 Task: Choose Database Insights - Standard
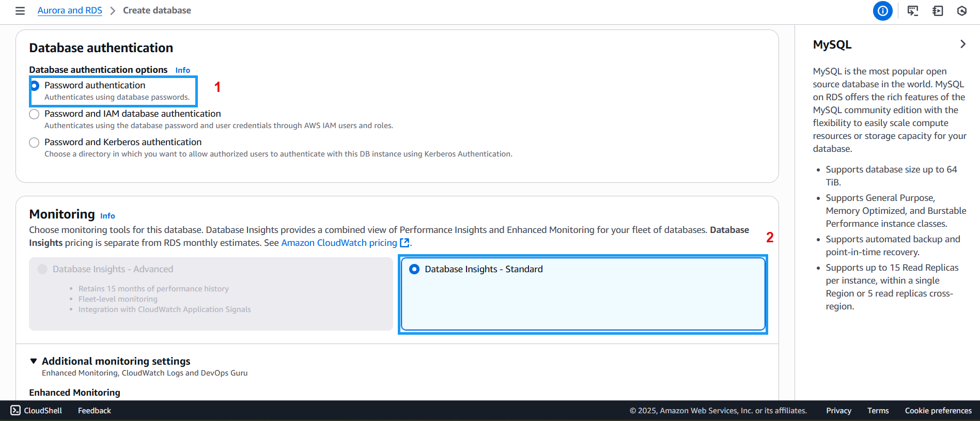(583, 294)
